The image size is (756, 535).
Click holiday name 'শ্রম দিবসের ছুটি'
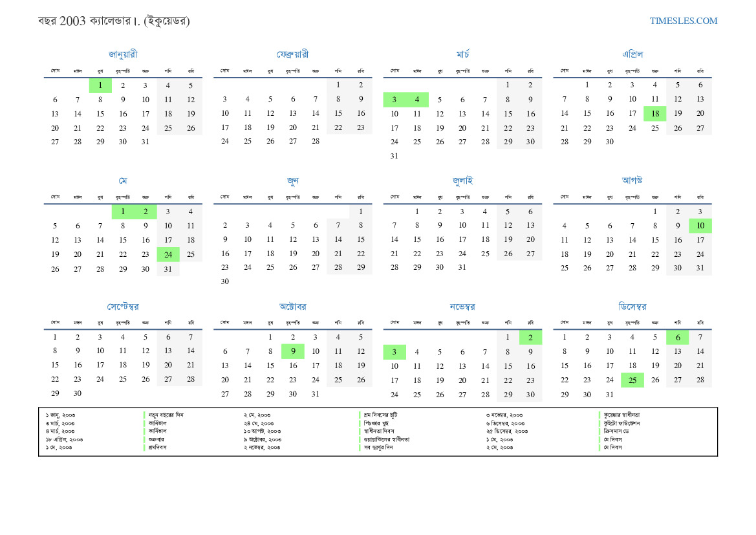click(x=380, y=415)
